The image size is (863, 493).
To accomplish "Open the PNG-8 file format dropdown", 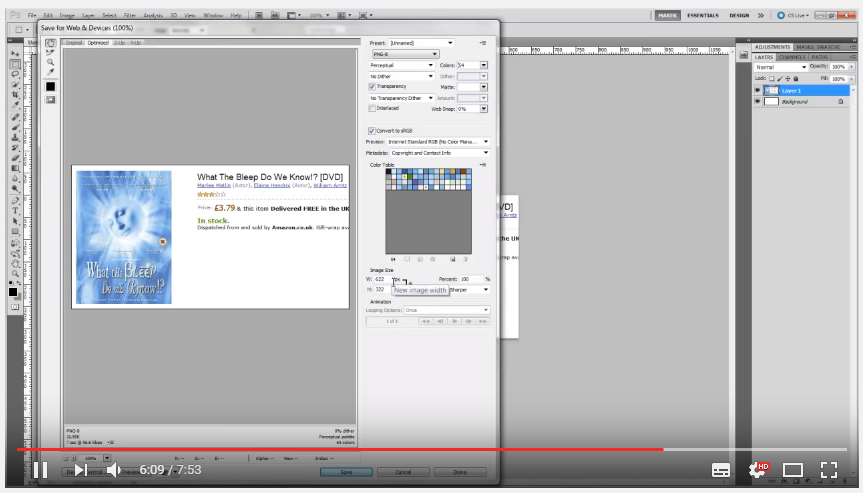I will point(404,54).
